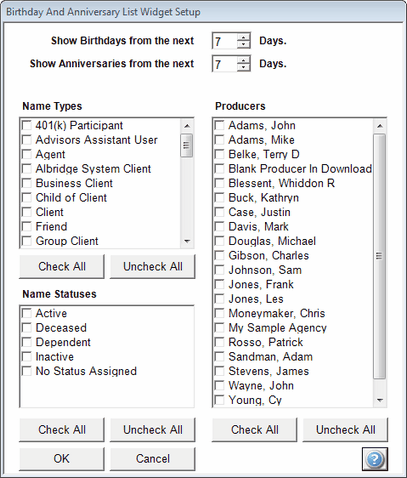Check producer Adams, John
The image size is (407, 478).
click(219, 125)
